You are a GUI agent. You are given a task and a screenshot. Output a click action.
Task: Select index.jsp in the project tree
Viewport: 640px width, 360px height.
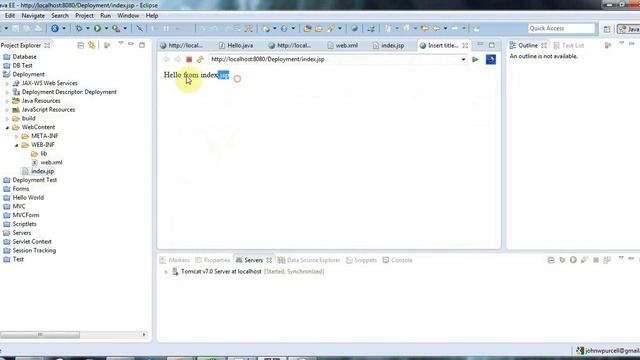(38, 171)
